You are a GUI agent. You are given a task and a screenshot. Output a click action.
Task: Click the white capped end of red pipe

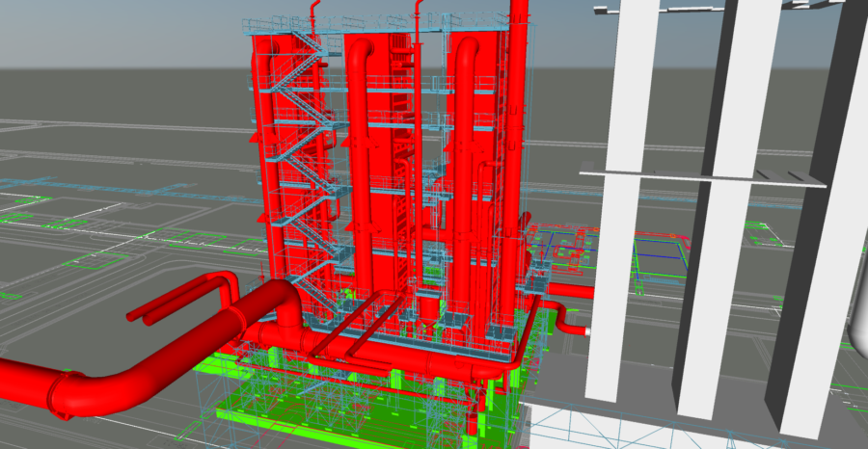point(585,331)
